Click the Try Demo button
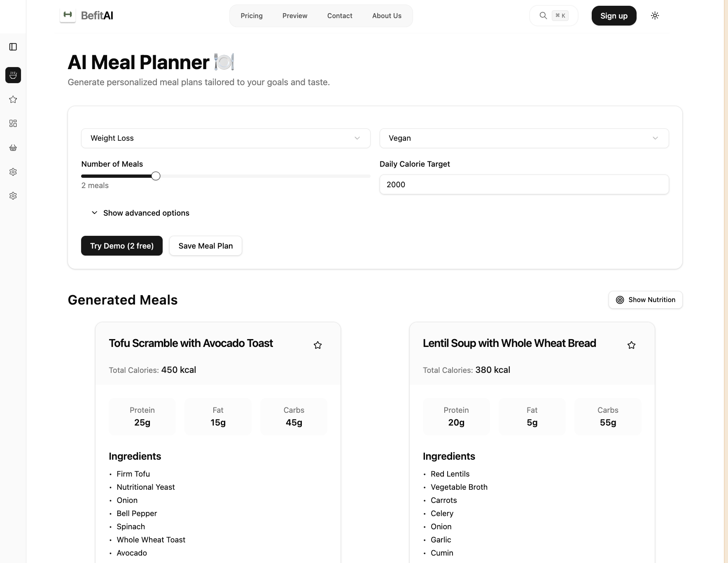The width and height of the screenshot is (728, 563). [x=122, y=246]
